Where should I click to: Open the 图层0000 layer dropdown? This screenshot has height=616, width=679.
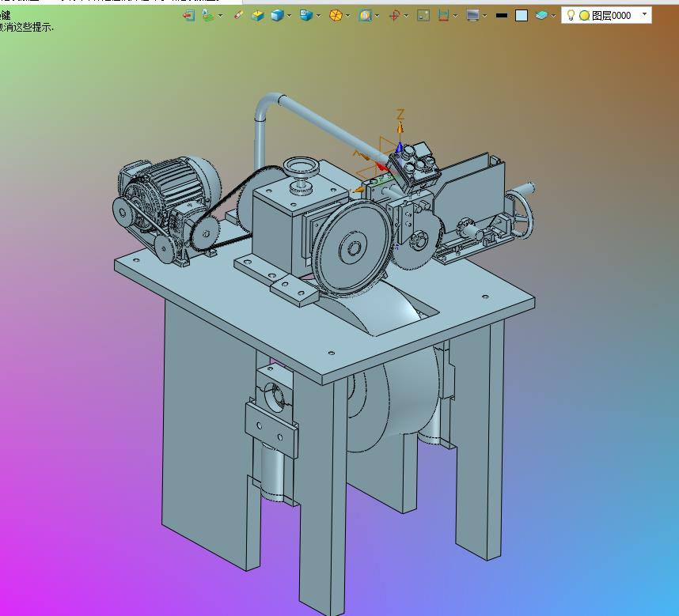click(644, 14)
